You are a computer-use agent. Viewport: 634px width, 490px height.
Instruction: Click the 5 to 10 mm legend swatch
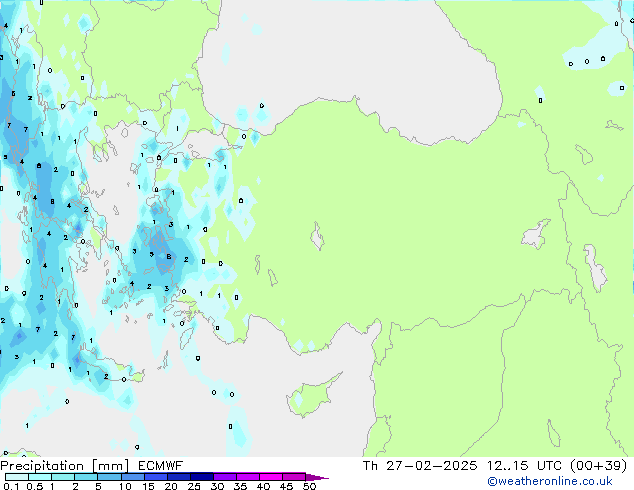[x=109, y=477]
